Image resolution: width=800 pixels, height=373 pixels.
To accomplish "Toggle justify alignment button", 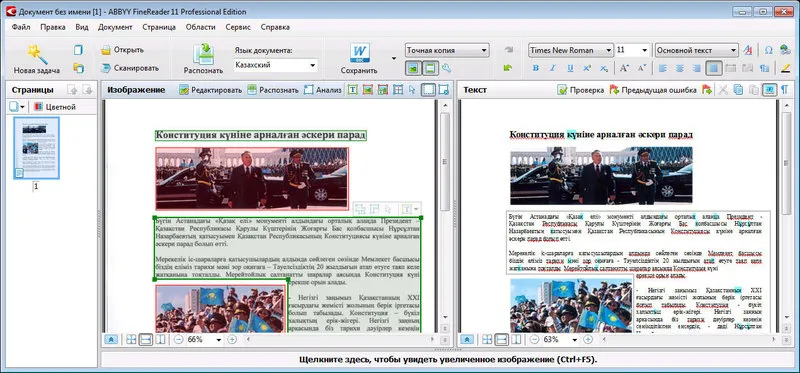I will point(714,68).
